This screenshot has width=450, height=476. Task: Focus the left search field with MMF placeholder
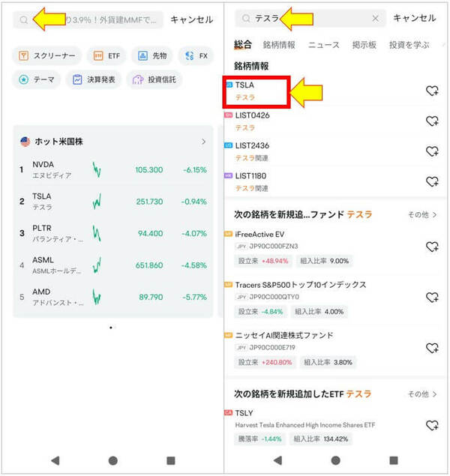(88, 20)
